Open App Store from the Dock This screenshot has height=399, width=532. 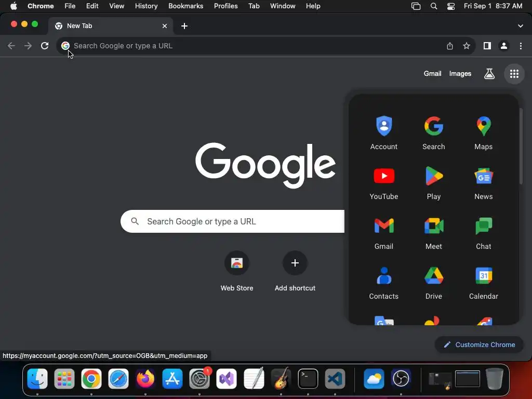172,379
